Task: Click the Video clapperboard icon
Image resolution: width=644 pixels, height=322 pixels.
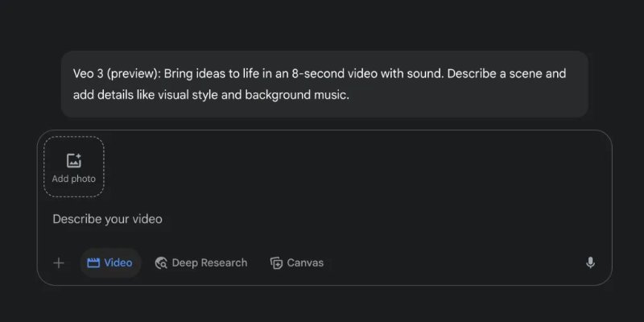Action: tap(93, 262)
